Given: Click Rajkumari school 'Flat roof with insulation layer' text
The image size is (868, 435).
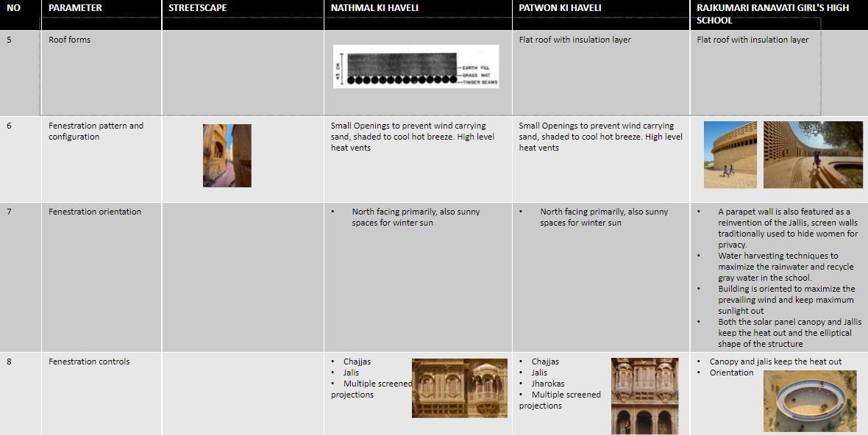Looking at the screenshot, I should (x=753, y=40).
